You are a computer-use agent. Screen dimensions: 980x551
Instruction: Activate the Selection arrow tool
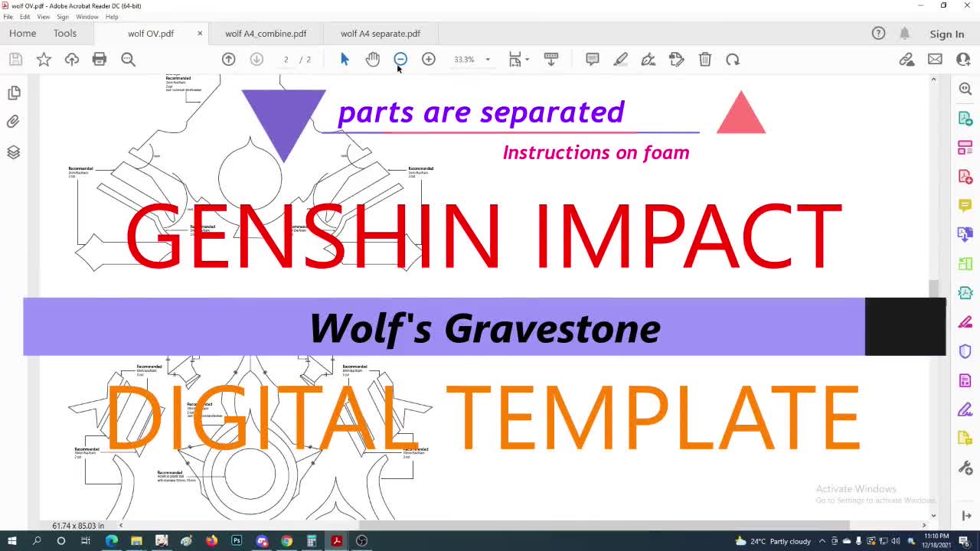pyautogui.click(x=345, y=59)
